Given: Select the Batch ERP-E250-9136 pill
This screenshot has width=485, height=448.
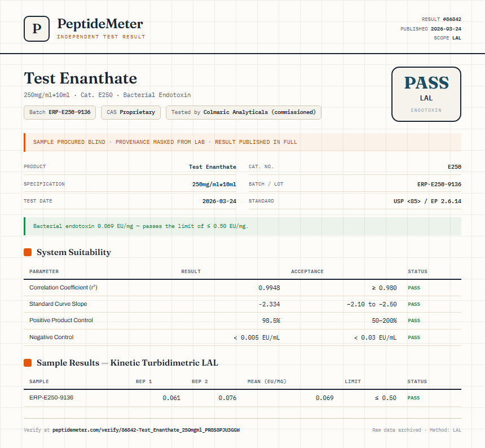Looking at the screenshot, I should click(60, 112).
